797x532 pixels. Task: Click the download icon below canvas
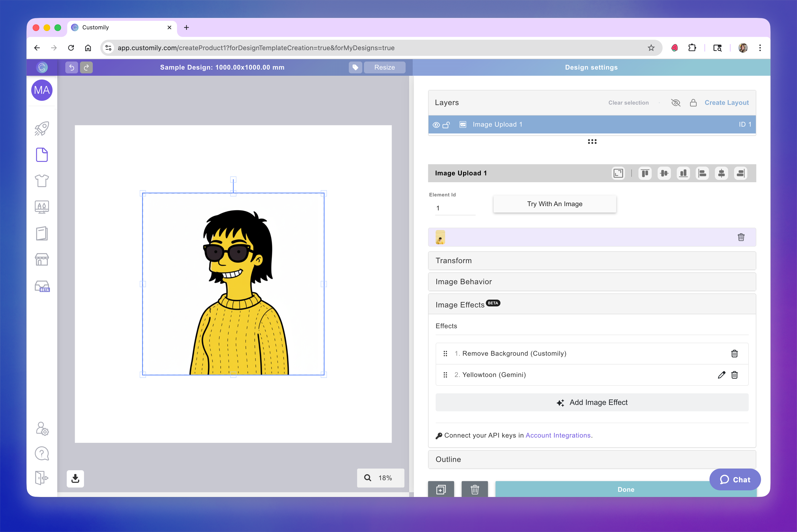[x=75, y=478]
